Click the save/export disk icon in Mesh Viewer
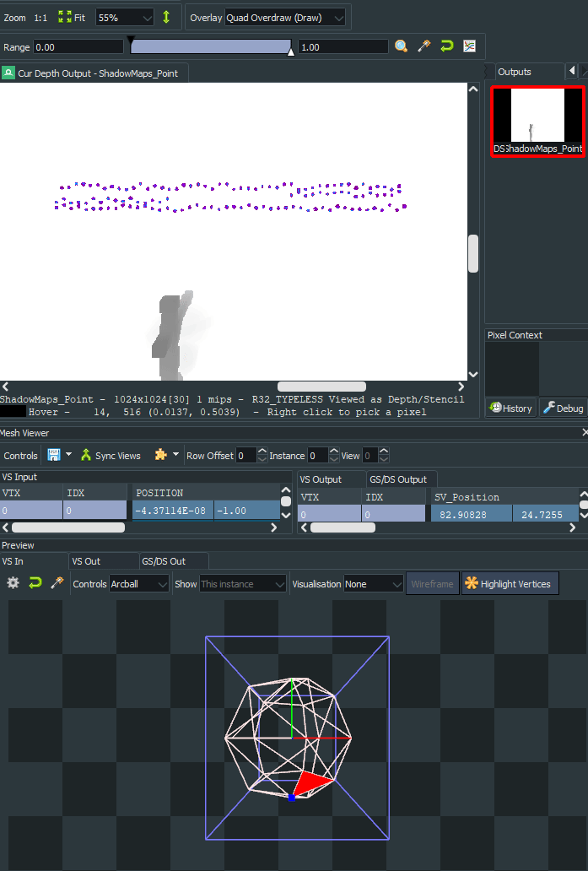The image size is (588, 871). [54, 455]
